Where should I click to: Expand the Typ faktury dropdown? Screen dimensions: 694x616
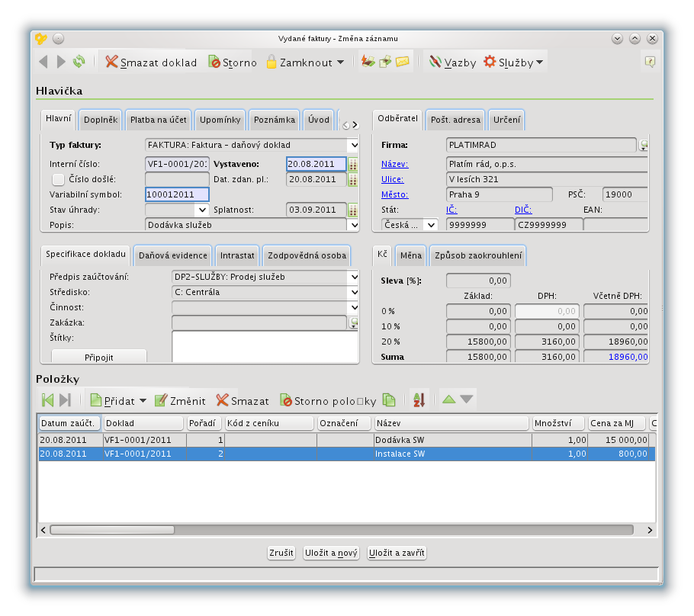353,145
